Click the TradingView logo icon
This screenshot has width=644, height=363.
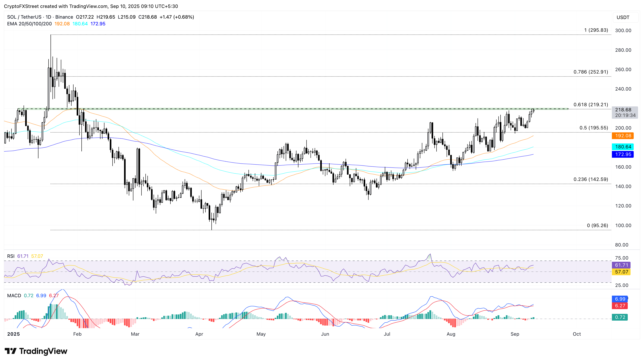pos(11,351)
